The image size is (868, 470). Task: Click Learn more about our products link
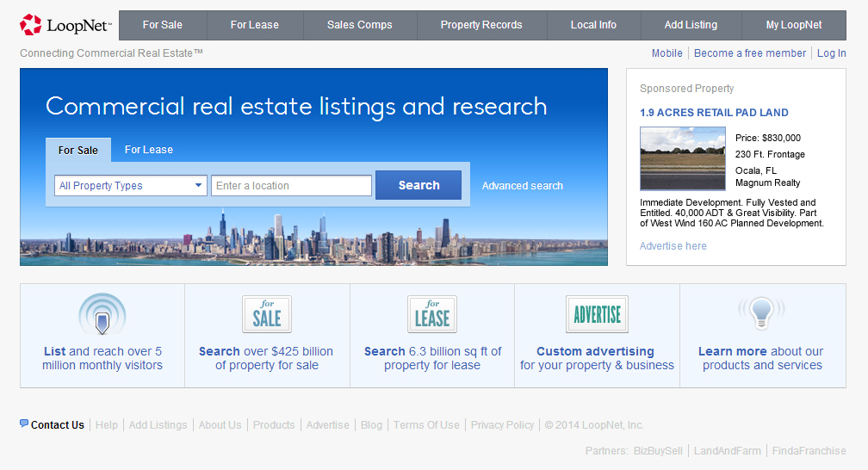coord(762,358)
